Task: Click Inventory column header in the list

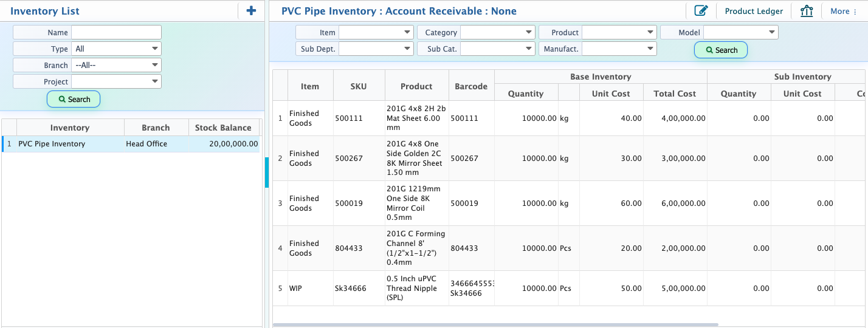Action: (70, 128)
